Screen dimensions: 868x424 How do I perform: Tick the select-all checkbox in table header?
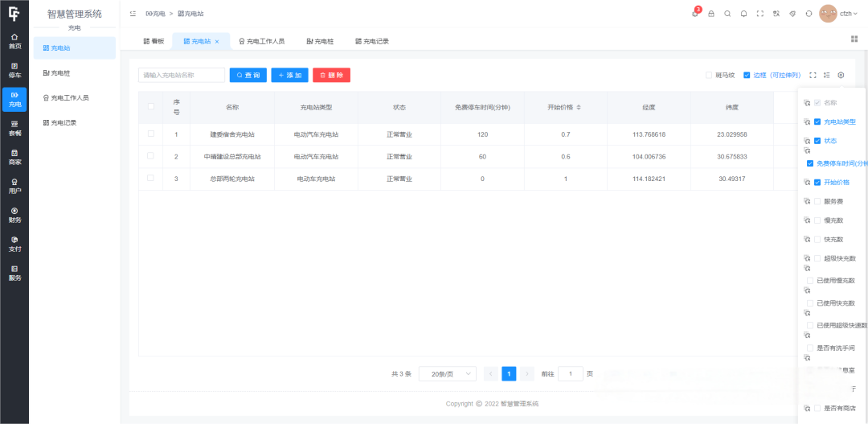(x=150, y=106)
